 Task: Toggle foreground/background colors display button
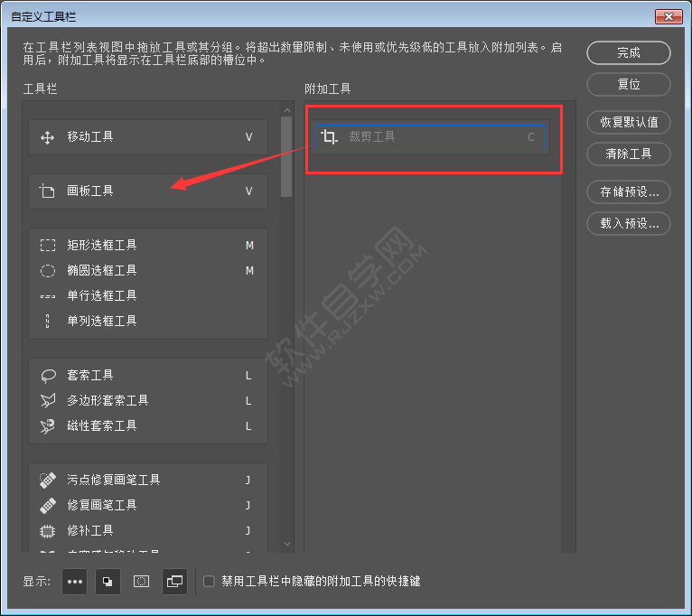(x=108, y=582)
